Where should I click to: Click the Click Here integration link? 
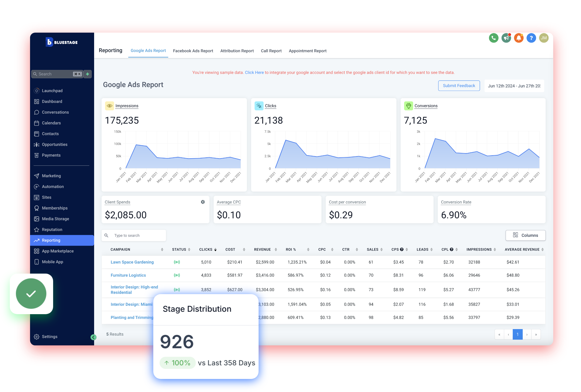point(254,72)
